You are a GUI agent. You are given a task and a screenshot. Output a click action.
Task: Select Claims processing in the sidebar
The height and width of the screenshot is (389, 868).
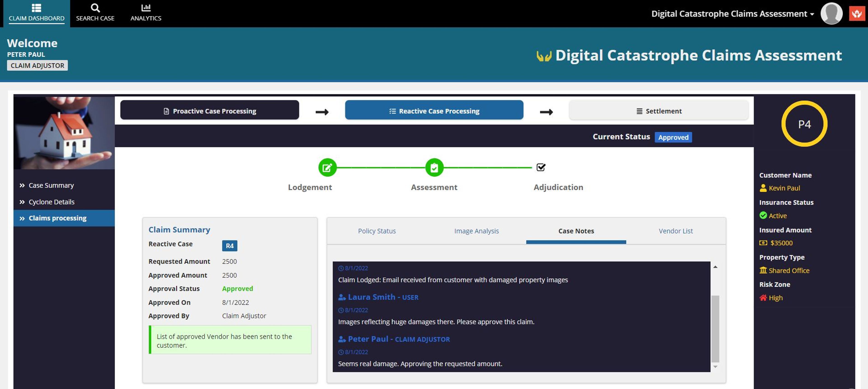[x=64, y=218]
